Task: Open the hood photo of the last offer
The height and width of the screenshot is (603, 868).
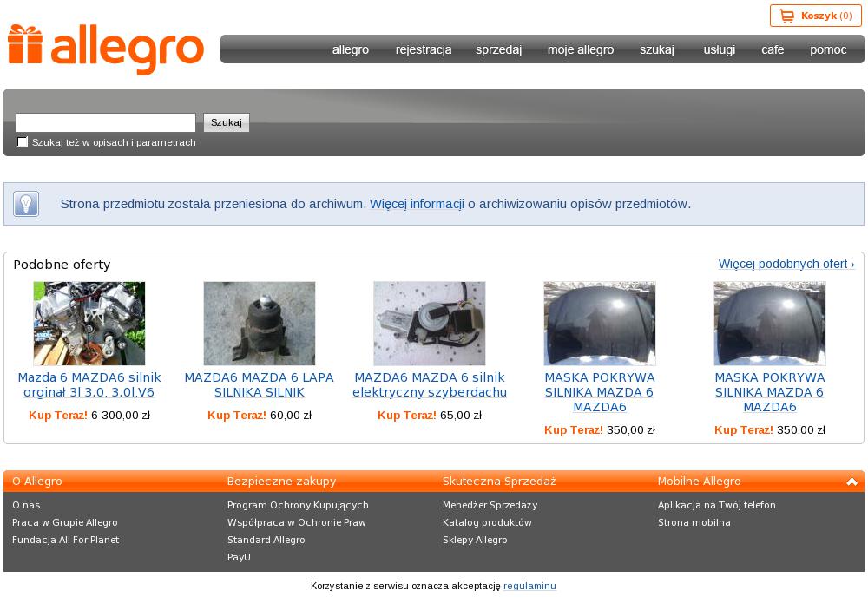Action: 769,324
